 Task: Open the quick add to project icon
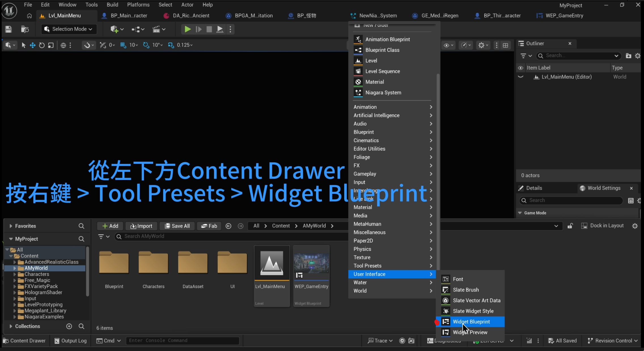117,29
